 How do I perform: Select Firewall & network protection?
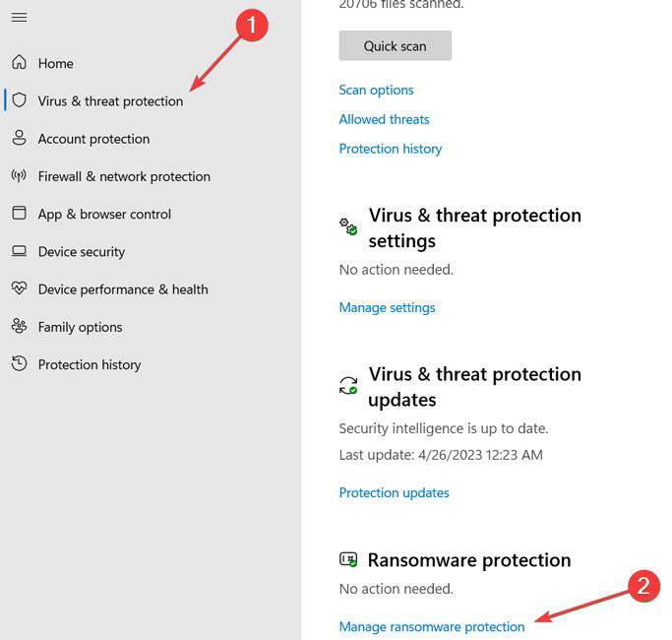(x=124, y=176)
